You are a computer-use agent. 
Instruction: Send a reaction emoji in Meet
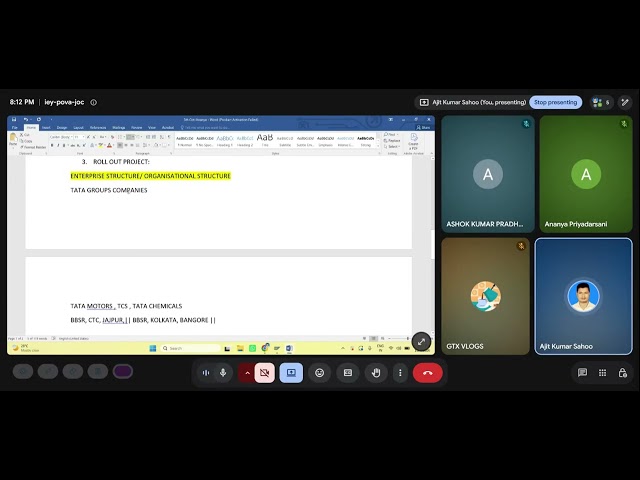(x=319, y=373)
